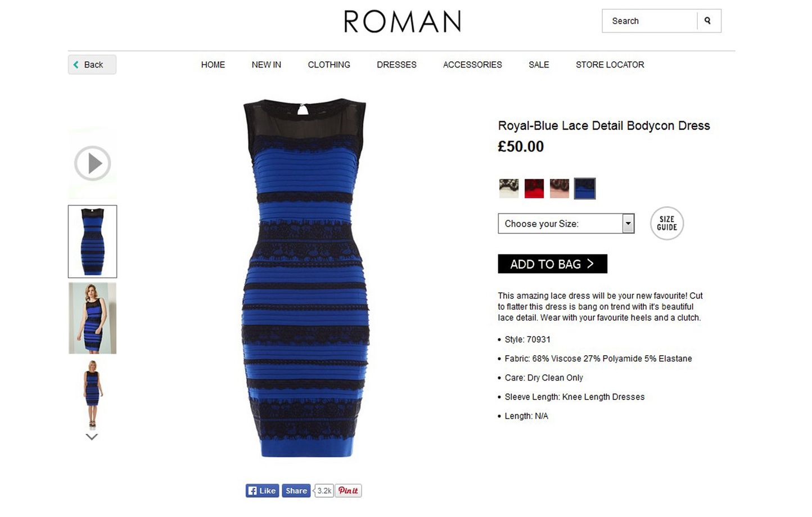
Task: Go to the SALE section
Action: point(539,65)
